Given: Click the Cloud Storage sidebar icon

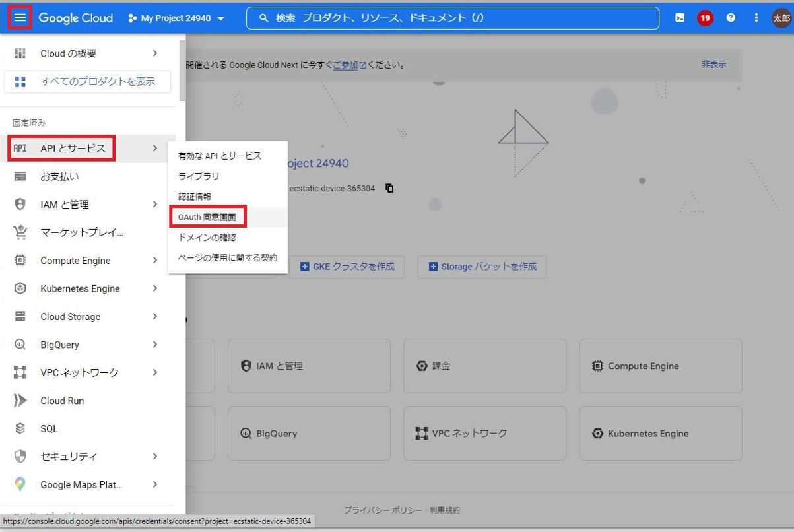Looking at the screenshot, I should coord(20,317).
